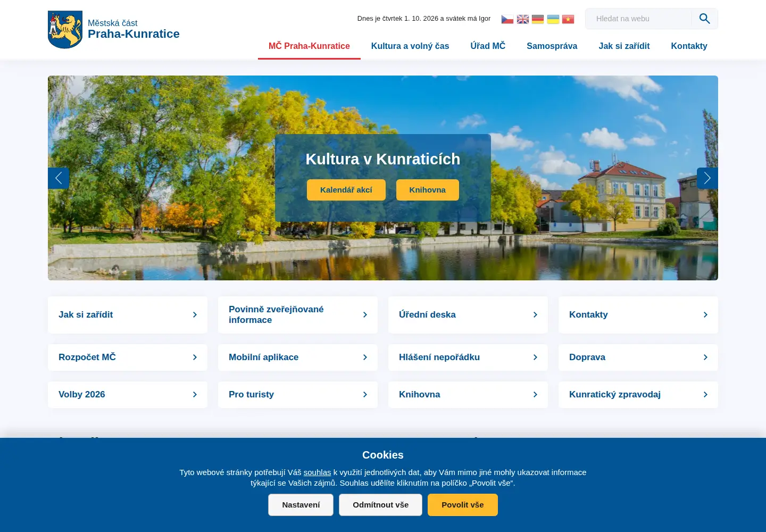Switch language with the Ukrainian flag
Viewport: 766px width, 532px height.
[x=553, y=19]
